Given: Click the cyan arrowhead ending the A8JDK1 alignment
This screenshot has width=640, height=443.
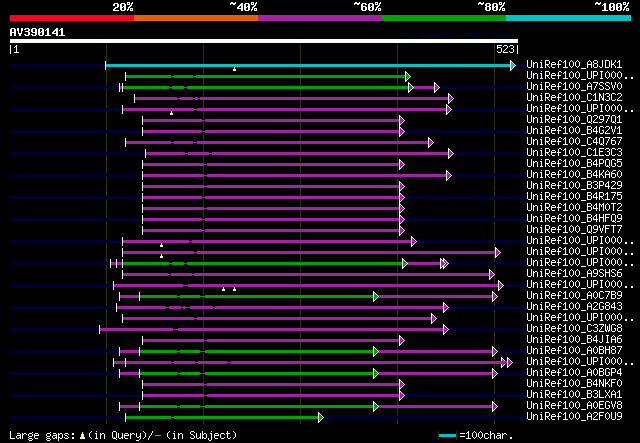Looking at the screenshot, I should click(x=513, y=65).
